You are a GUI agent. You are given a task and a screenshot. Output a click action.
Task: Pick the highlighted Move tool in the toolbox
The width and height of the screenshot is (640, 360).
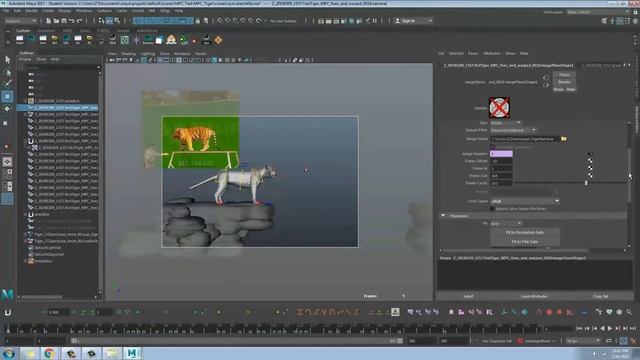pyautogui.click(x=7, y=96)
